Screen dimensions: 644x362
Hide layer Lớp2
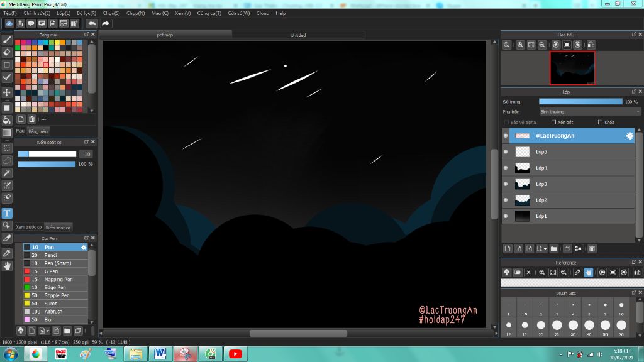pyautogui.click(x=506, y=200)
